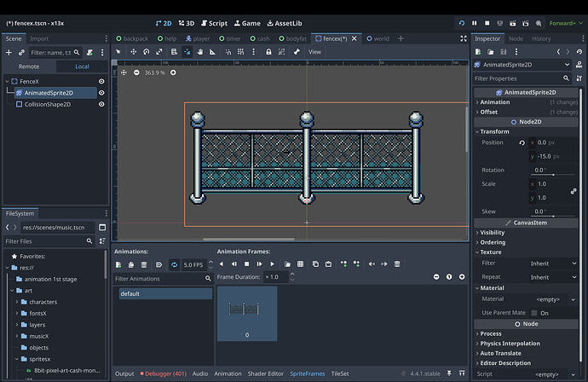Open the texture Filter dropdown
Viewport: 588px width, 382px height.
point(552,263)
